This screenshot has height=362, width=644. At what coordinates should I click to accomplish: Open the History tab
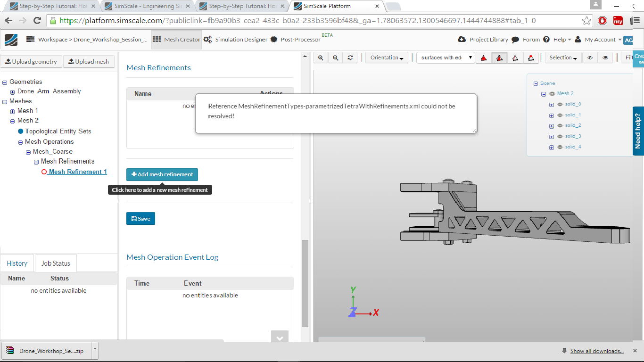17,263
